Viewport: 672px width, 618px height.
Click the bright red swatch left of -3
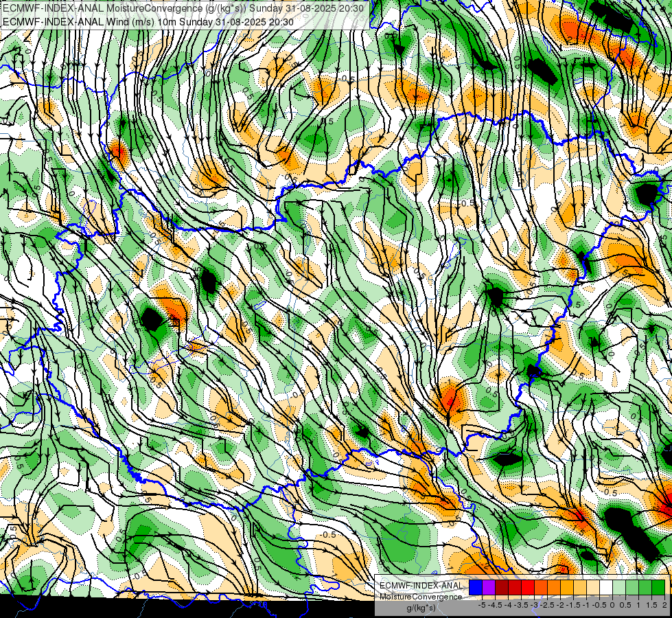click(528, 587)
